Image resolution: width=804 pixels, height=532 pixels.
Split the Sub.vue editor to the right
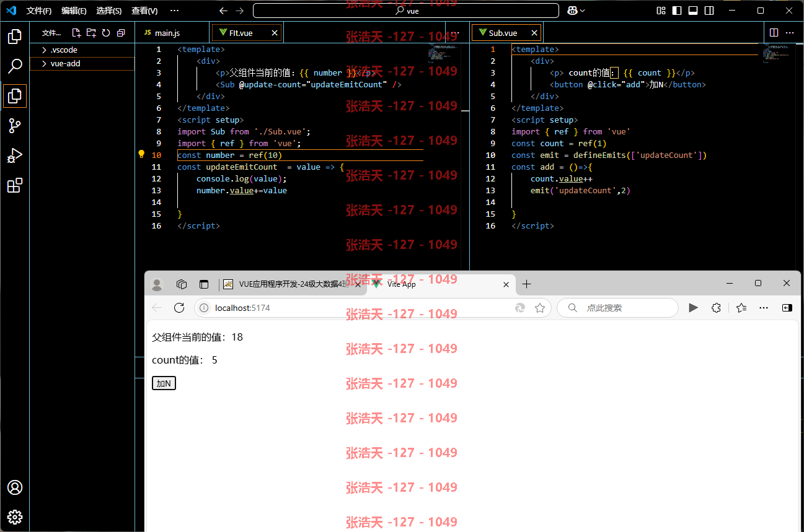[774, 33]
